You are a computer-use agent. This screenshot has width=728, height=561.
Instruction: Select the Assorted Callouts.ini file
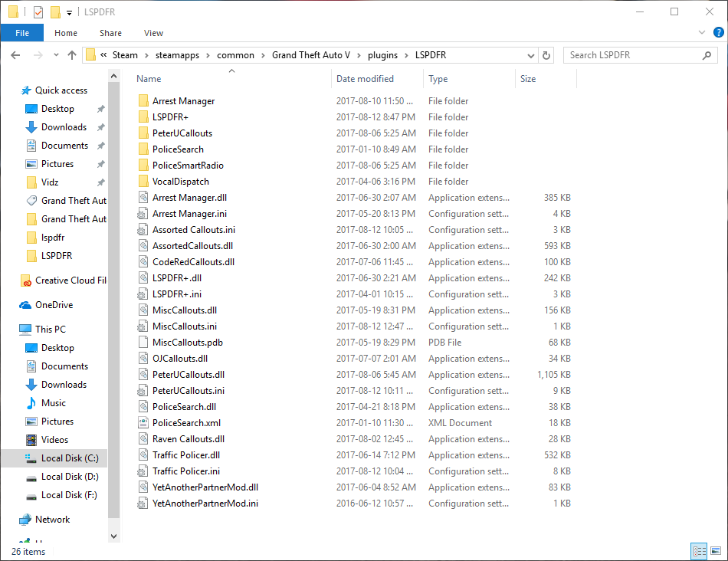point(194,229)
